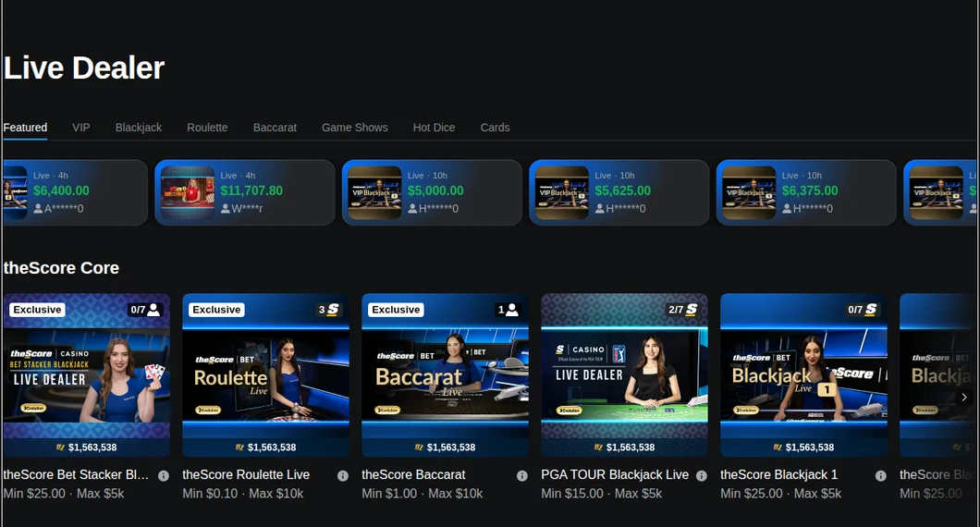Click the 1 player badge on Baccarat card
This screenshot has height=527, width=980.
(508, 310)
